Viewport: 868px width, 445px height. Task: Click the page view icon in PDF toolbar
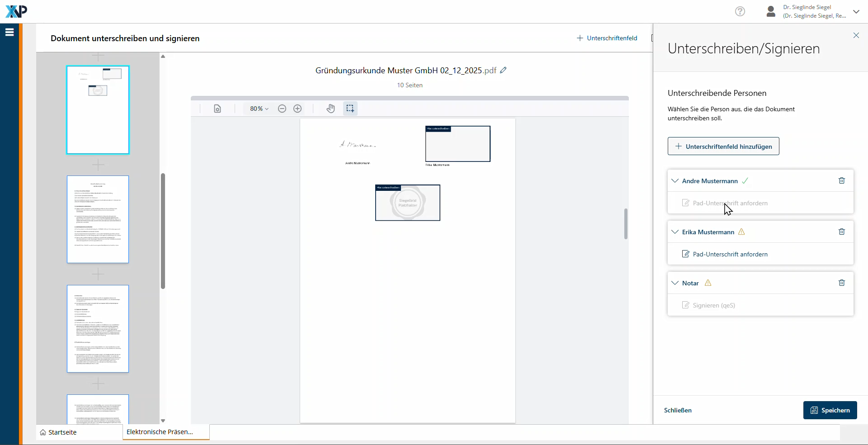click(217, 109)
